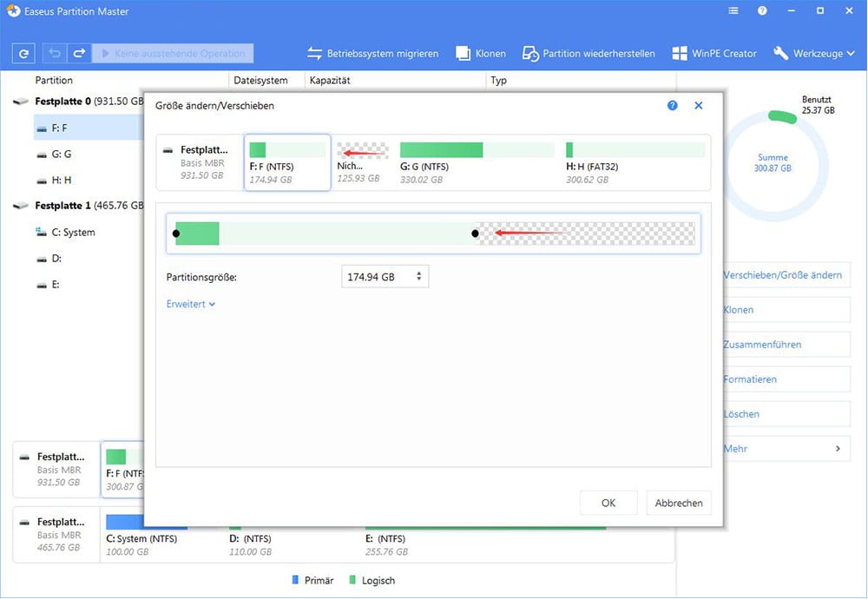Click the Typ column header
Screen dimensions: 868x599
point(499,80)
